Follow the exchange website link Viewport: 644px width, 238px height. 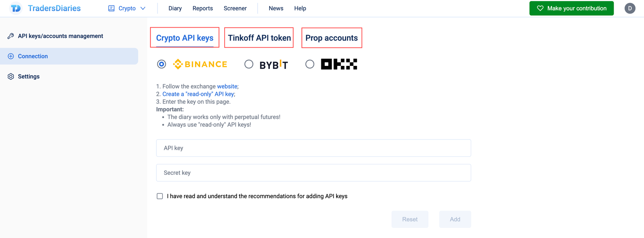228,86
